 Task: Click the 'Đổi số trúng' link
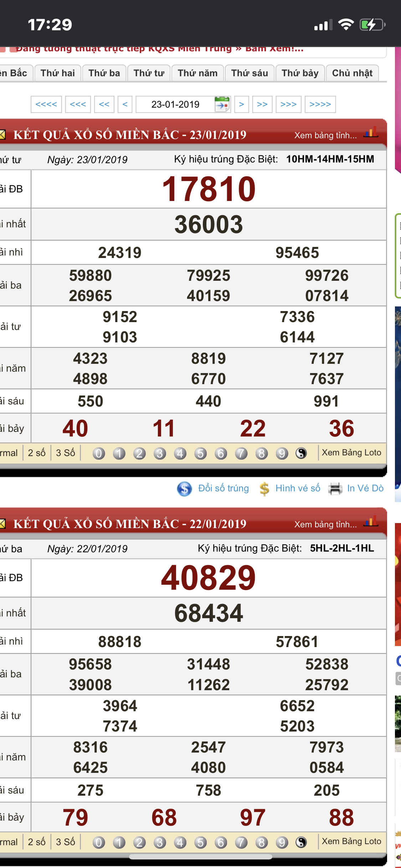point(223,488)
